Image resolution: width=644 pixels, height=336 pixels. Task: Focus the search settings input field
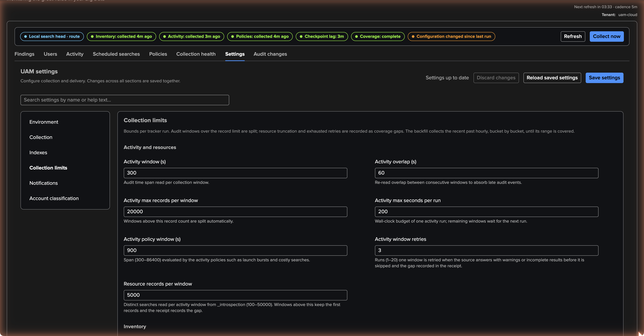[x=125, y=100]
